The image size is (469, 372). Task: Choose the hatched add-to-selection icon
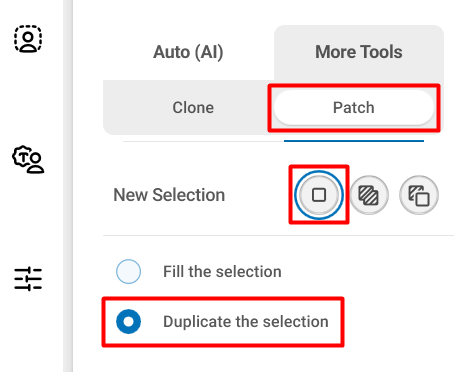pyautogui.click(x=369, y=195)
